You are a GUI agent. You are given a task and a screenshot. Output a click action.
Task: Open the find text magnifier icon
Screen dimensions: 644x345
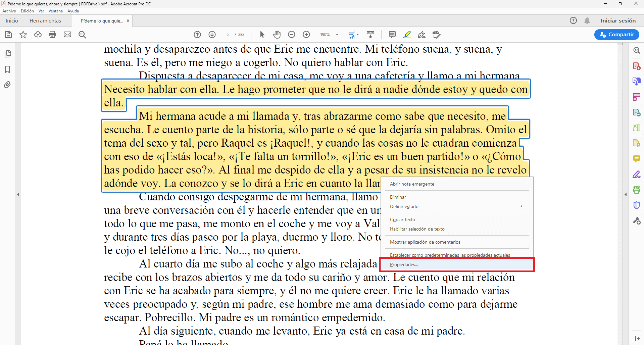tap(82, 35)
